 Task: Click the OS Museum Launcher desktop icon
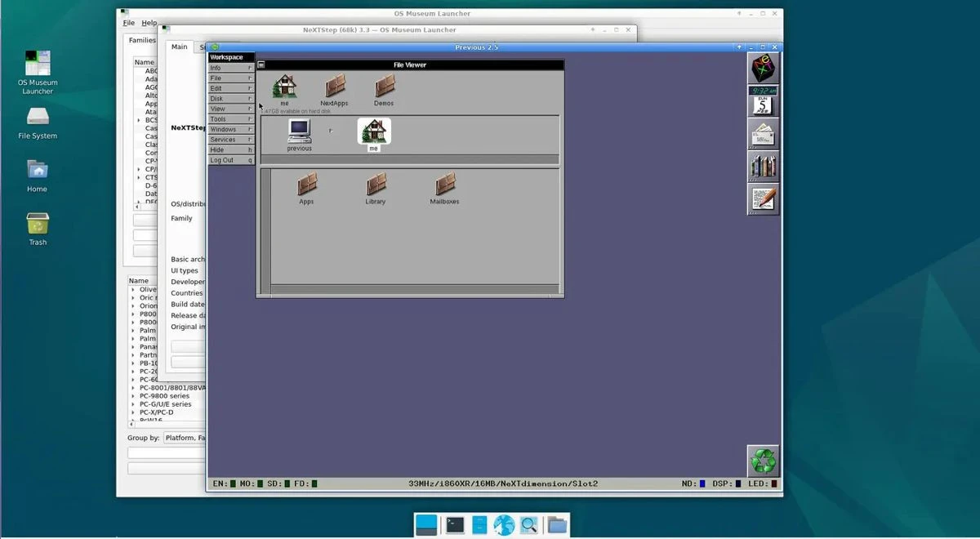(x=38, y=72)
